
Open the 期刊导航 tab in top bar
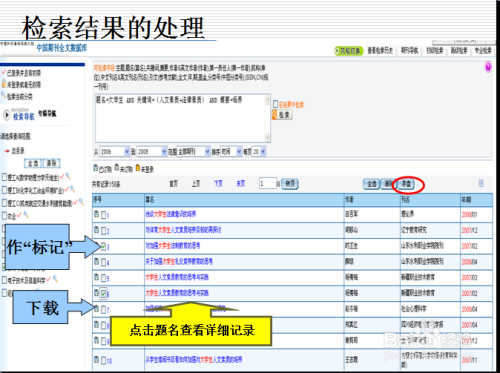[x=409, y=51]
